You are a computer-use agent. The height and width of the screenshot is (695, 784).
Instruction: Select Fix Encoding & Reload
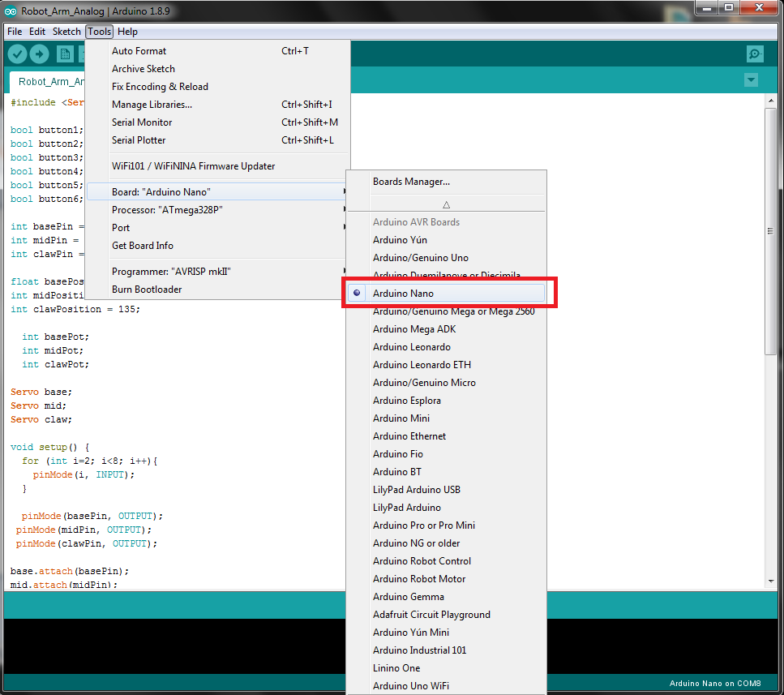(217, 87)
